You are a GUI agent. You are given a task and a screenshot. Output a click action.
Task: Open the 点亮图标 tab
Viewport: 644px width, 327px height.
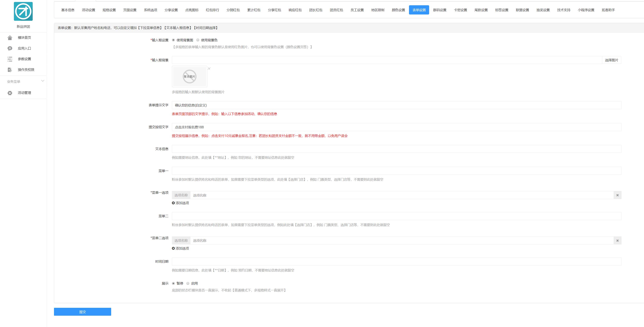tap(192, 10)
